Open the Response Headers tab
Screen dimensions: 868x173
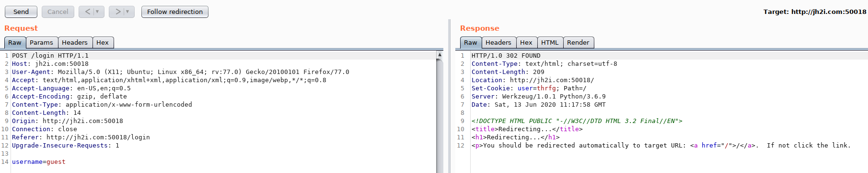point(498,42)
